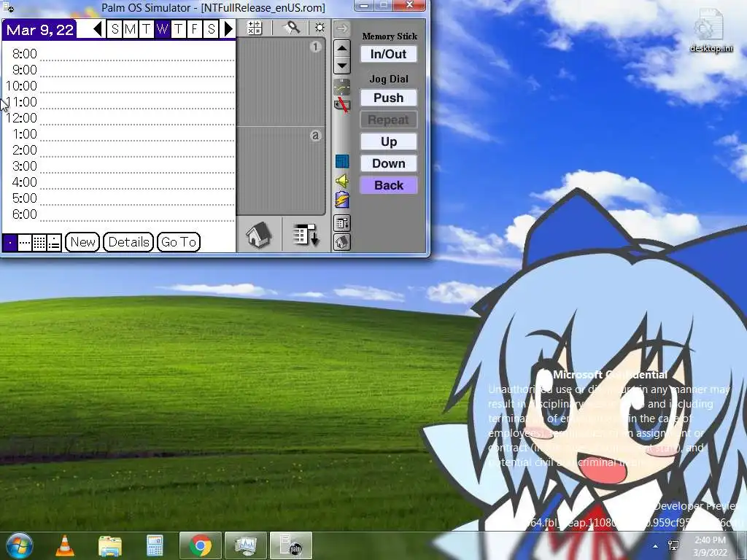Click the hardware scroll-down arrow button

(341, 65)
